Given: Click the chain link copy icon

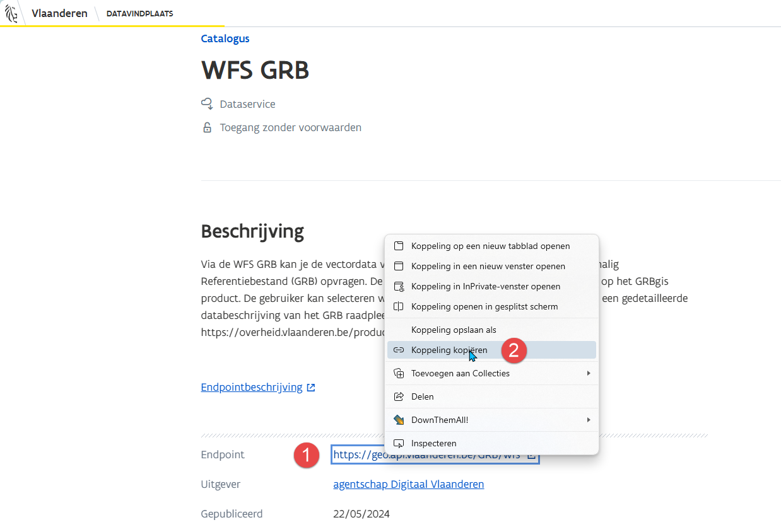Looking at the screenshot, I should click(x=399, y=350).
